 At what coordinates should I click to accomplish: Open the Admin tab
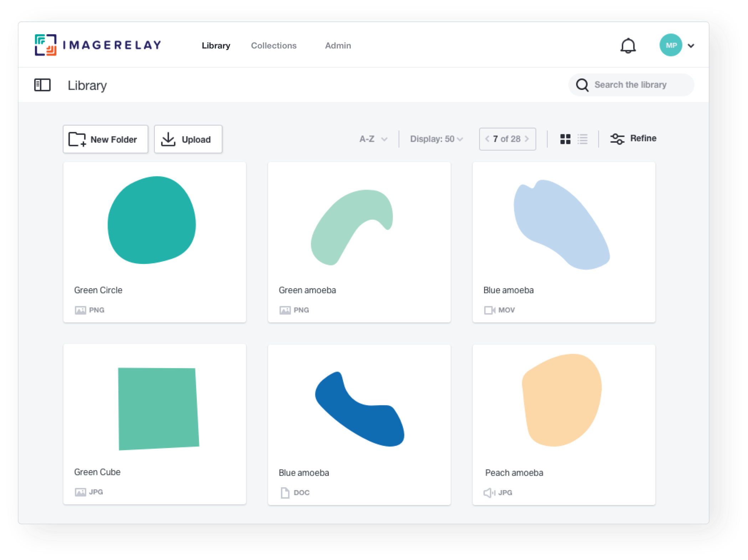point(338,46)
